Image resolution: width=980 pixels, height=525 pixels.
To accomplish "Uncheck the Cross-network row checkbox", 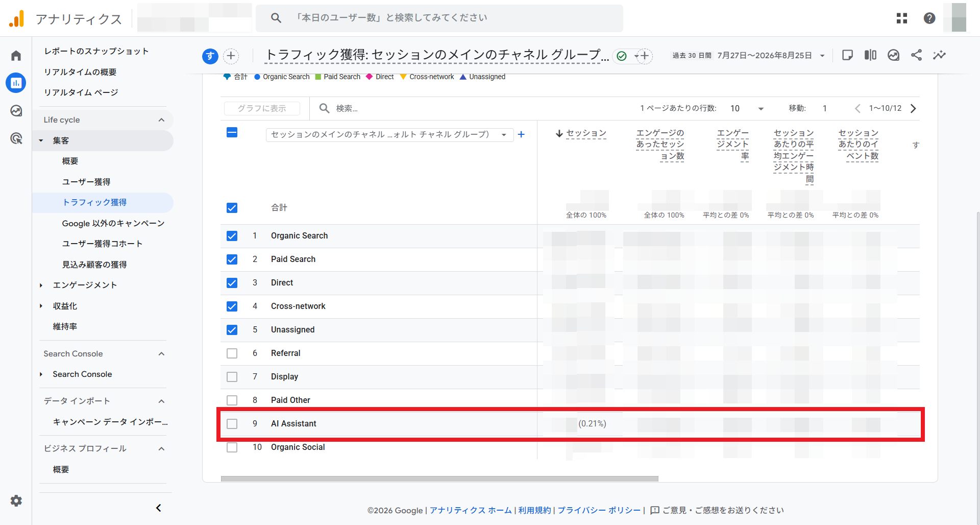I will pos(232,306).
